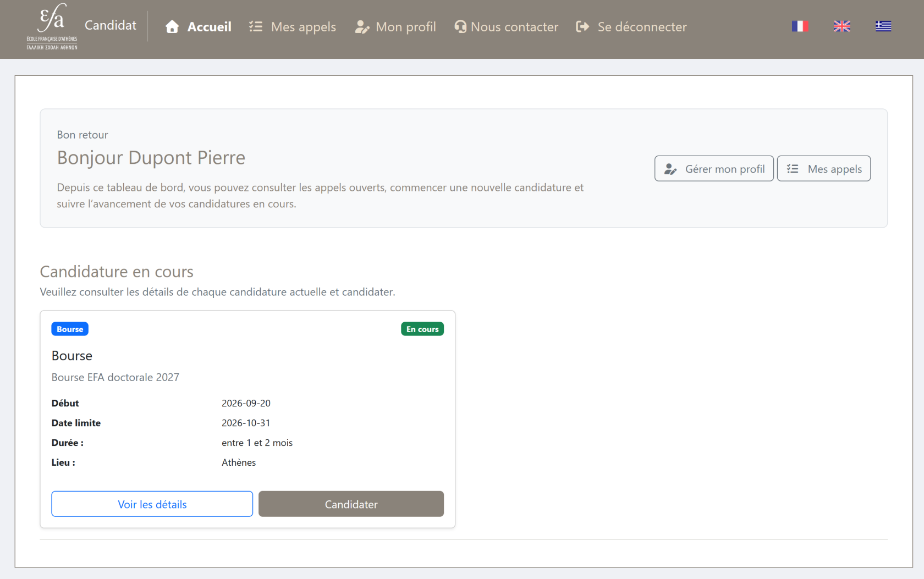Click the blue Bourse badge
Image resolution: width=924 pixels, height=579 pixels.
point(70,329)
